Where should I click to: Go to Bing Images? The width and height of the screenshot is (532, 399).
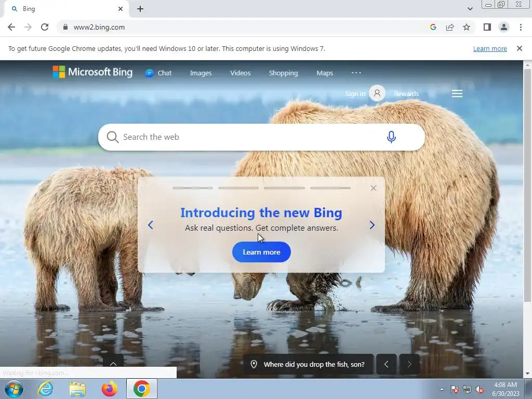pos(201,73)
